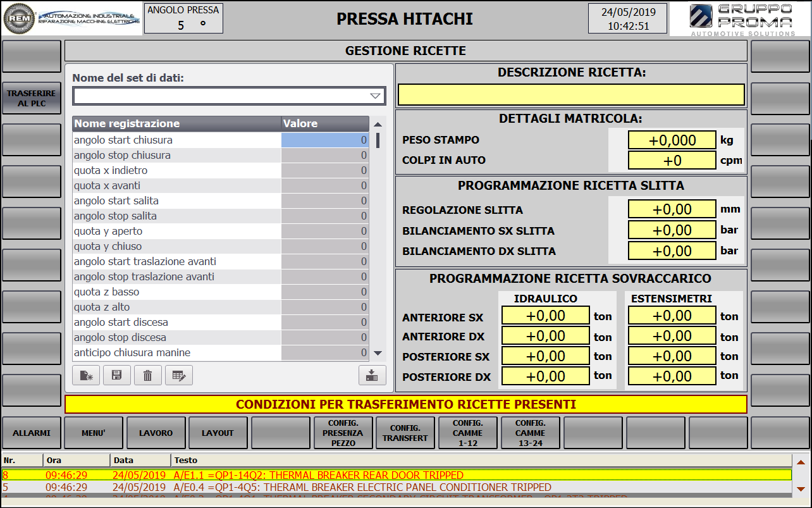
Task: Select row "angolo start salita"
Action: (x=221, y=201)
